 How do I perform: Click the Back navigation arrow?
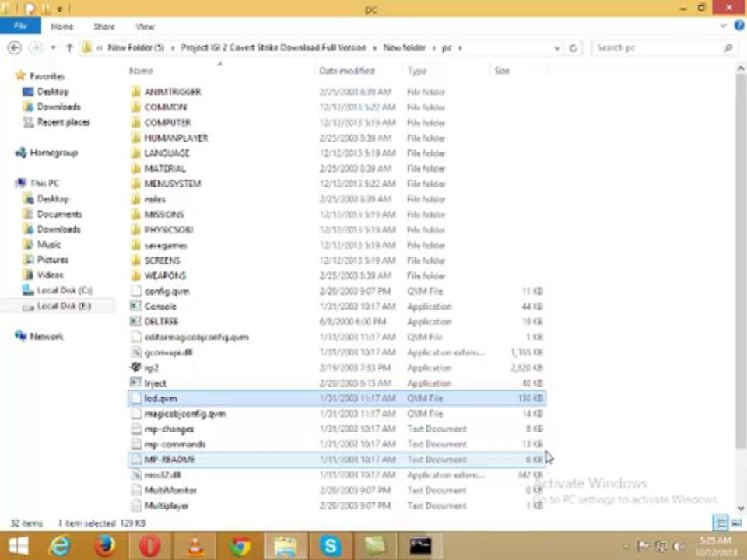[15, 47]
